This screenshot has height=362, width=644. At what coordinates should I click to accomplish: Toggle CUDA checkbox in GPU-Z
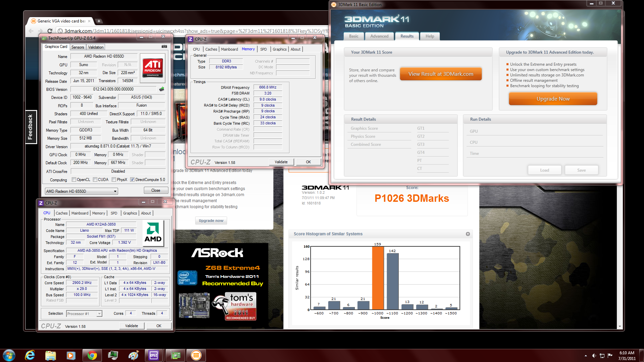click(x=95, y=180)
